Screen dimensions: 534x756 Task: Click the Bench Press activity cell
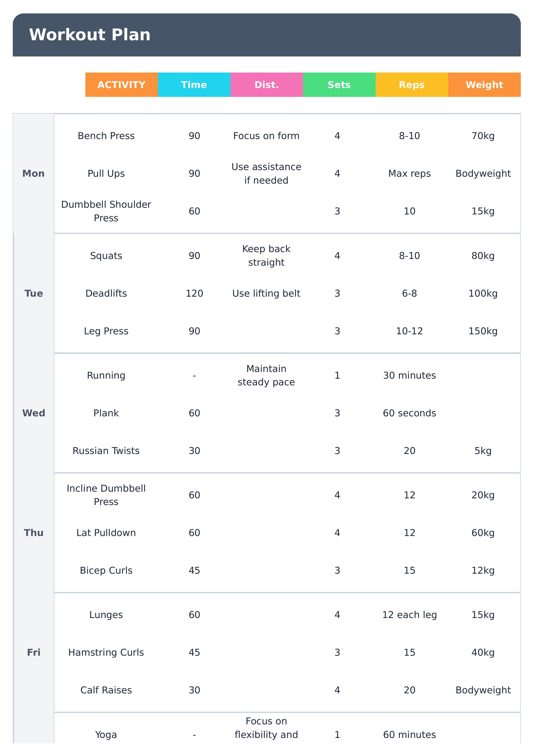(106, 136)
